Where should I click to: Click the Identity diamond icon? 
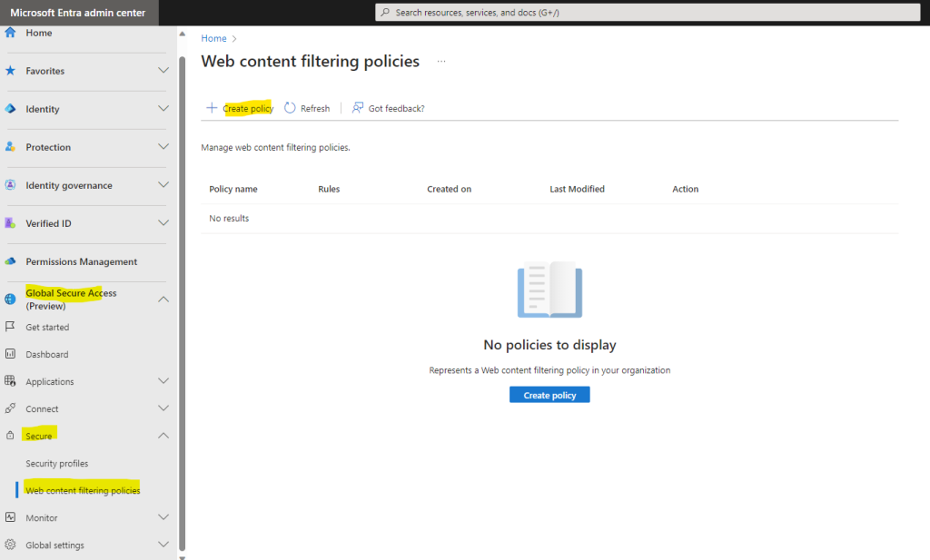(10, 108)
